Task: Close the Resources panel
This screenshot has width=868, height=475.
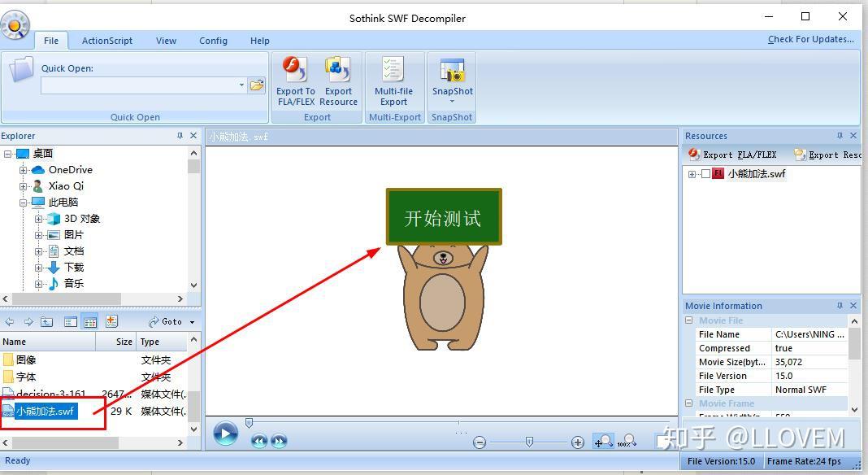Action: (x=853, y=136)
